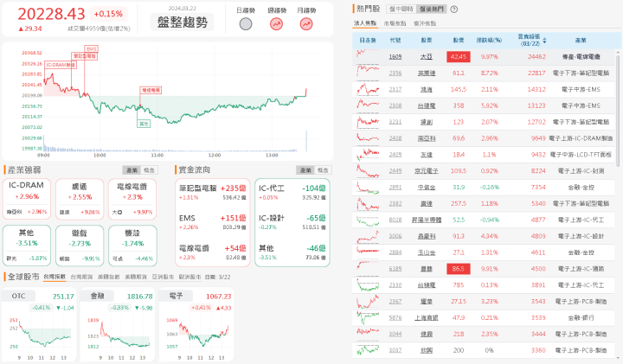This screenshot has width=623, height=364.
Task: Click the hot stocks table vertical scrollbar
Action: [x=618, y=111]
